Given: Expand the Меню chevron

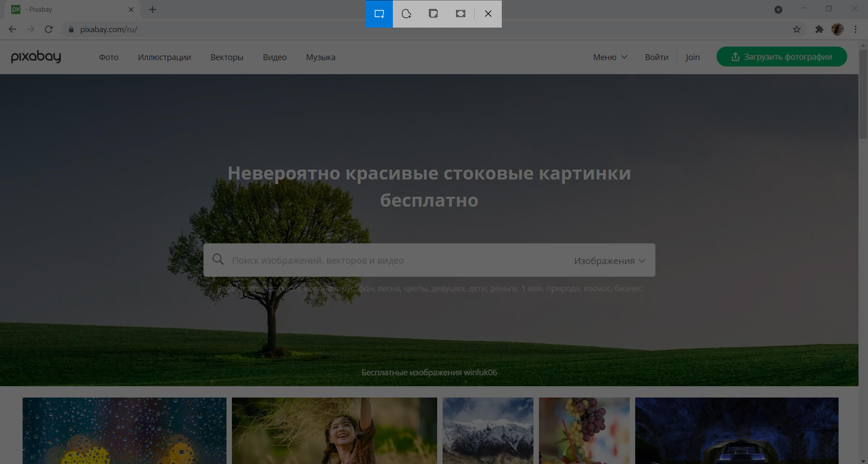Looking at the screenshot, I should tap(625, 57).
